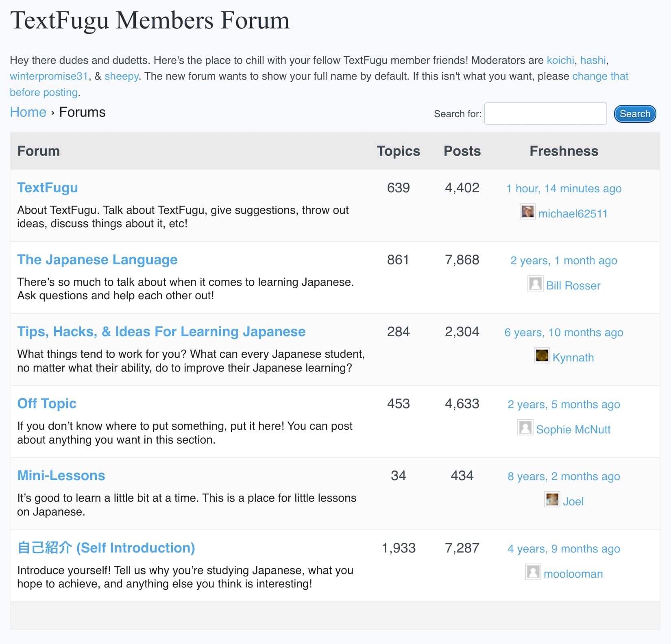Click the TextFugu Members Forum title
The image size is (671, 644).
(x=150, y=20)
